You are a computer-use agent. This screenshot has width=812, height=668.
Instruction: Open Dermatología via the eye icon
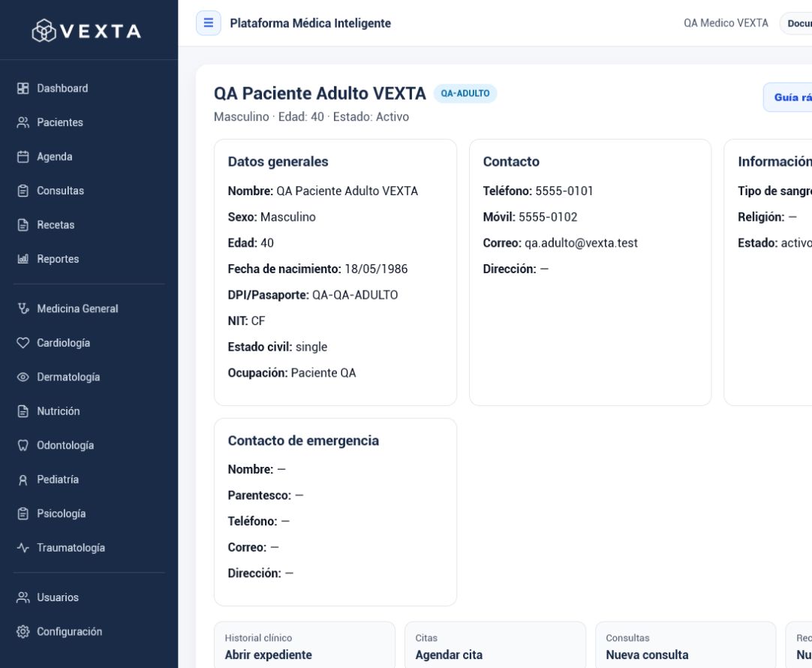[23, 377]
